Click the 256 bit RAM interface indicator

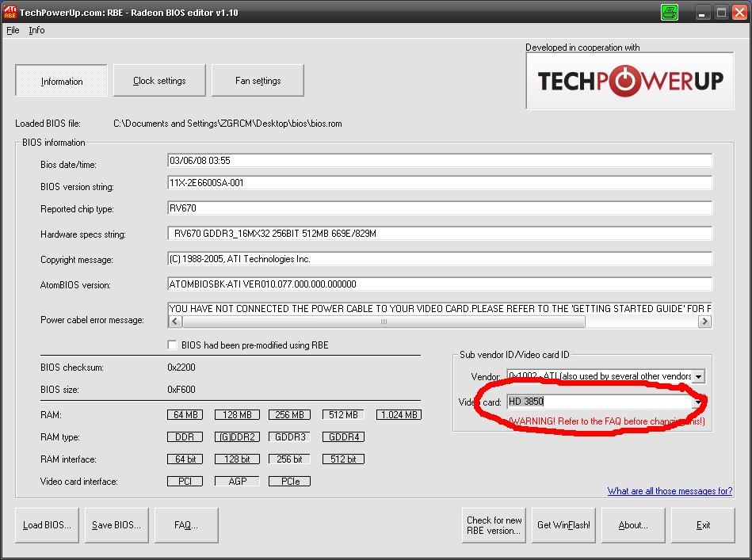click(x=290, y=459)
